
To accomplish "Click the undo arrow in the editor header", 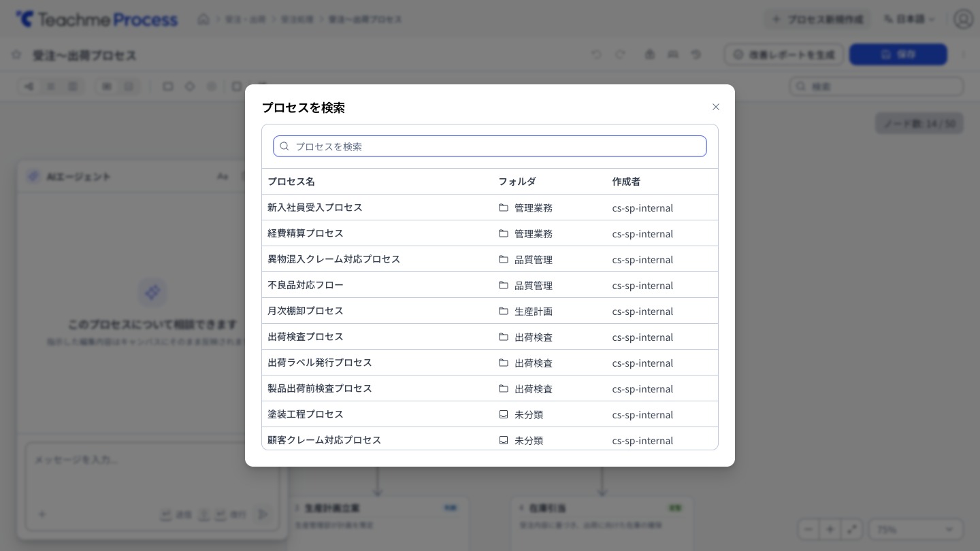I will 597,54.
